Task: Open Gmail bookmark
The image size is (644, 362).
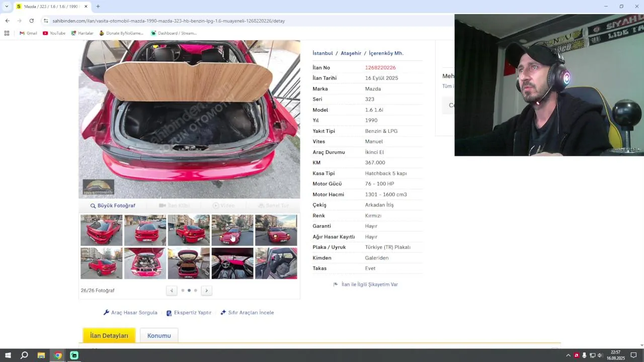Action: tap(28, 33)
